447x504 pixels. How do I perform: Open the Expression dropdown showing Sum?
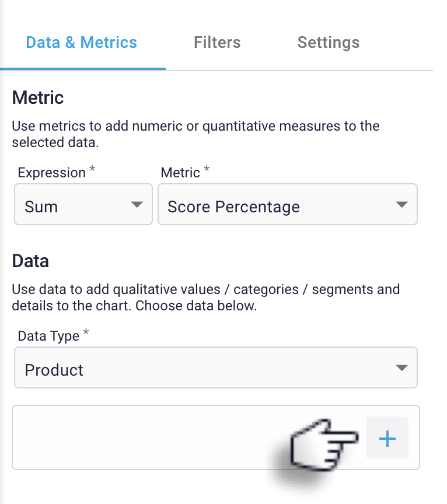(x=83, y=205)
